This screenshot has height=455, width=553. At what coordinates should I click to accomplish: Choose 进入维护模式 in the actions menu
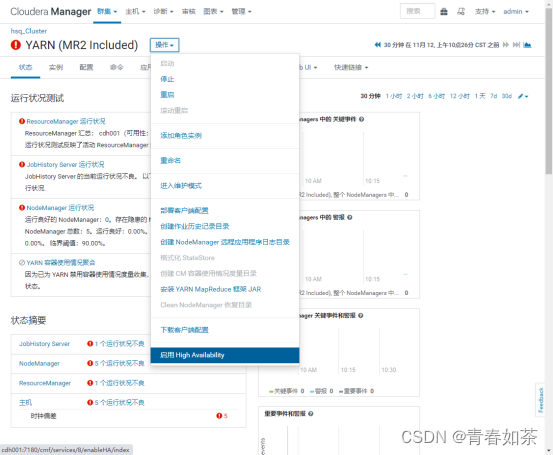pyautogui.click(x=181, y=186)
